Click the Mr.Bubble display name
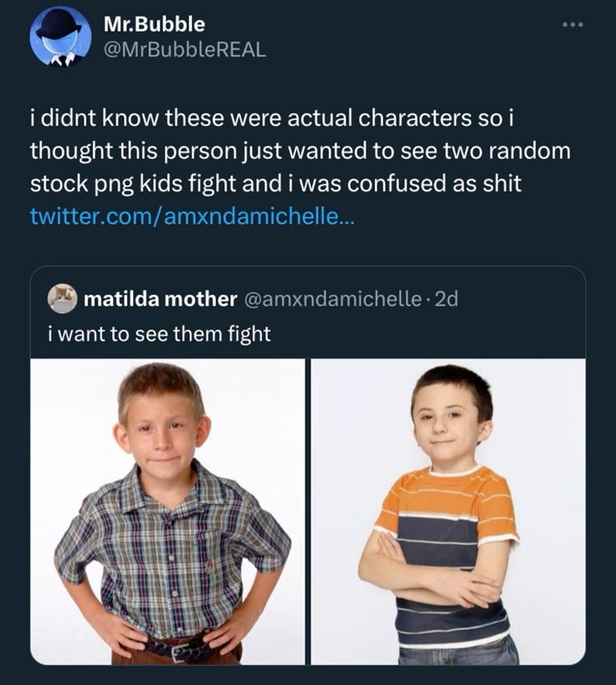Screen dimensions: 616x685 [x=154, y=24]
